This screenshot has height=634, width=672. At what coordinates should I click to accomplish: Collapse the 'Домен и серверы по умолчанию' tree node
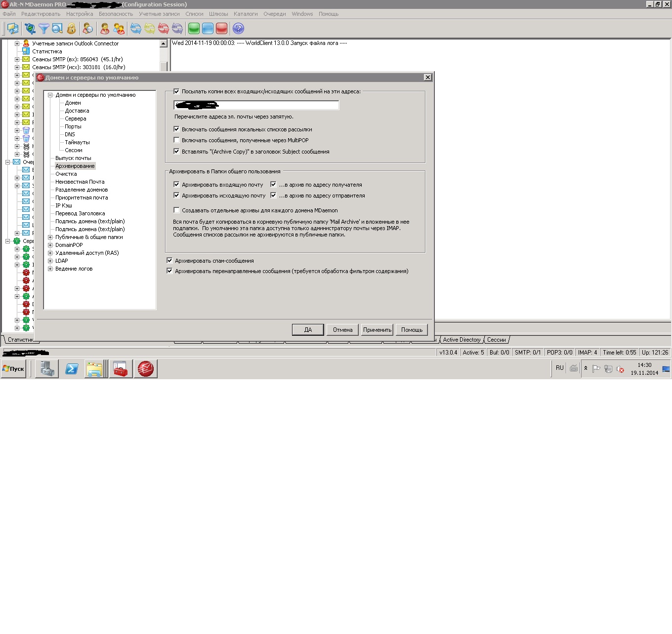(50, 95)
